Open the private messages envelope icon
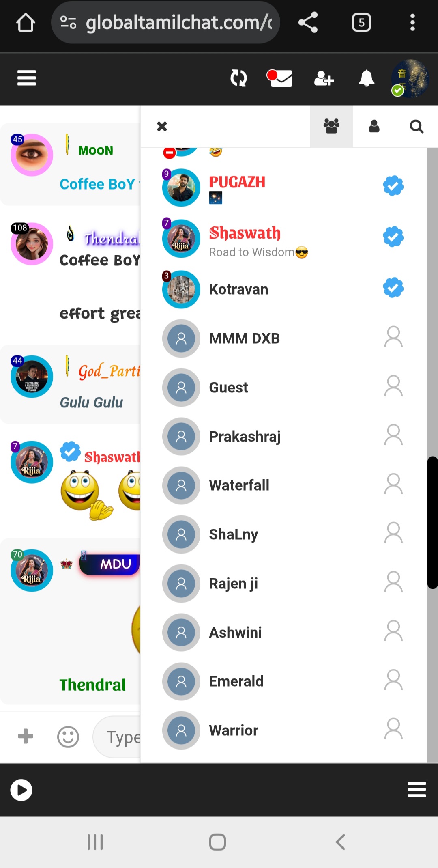The width and height of the screenshot is (438, 868). (280, 78)
